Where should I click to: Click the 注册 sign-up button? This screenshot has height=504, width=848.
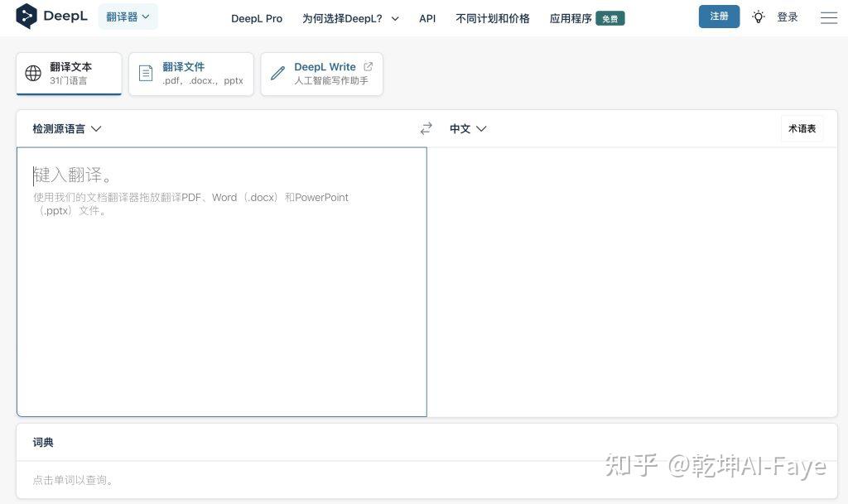click(x=719, y=17)
